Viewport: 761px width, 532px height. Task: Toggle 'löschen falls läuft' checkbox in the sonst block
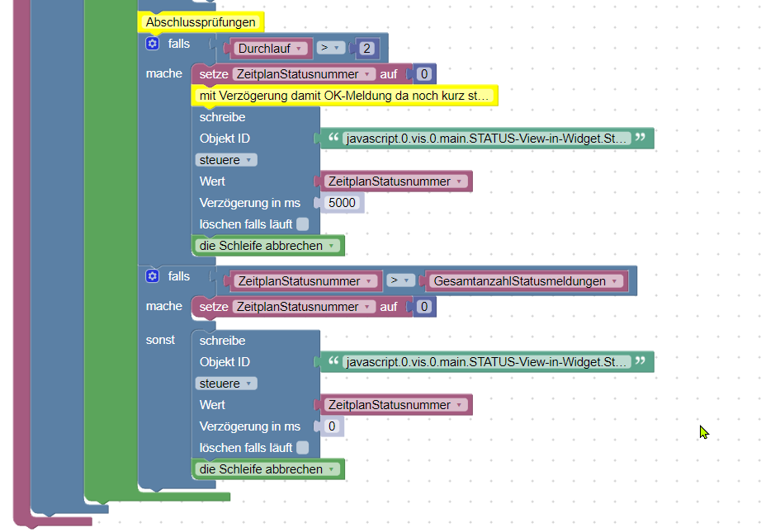click(x=302, y=448)
